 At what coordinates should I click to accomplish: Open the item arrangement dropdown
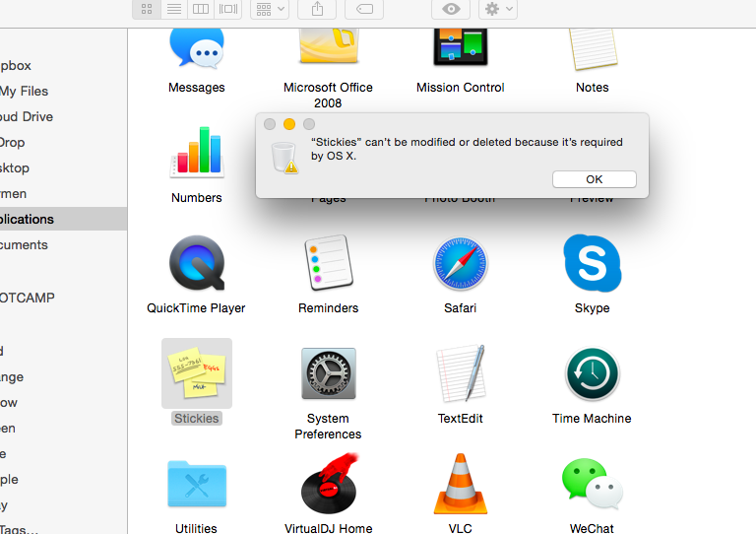(x=270, y=9)
